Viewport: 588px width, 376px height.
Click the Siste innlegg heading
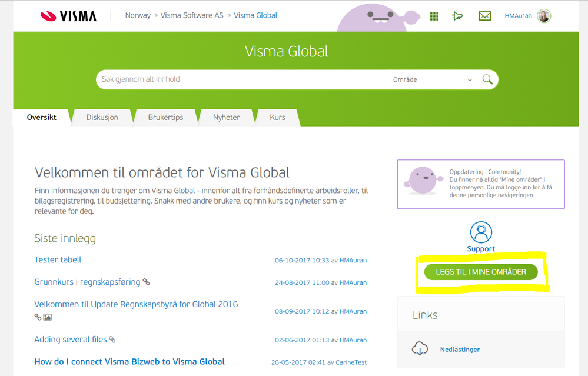tap(65, 238)
